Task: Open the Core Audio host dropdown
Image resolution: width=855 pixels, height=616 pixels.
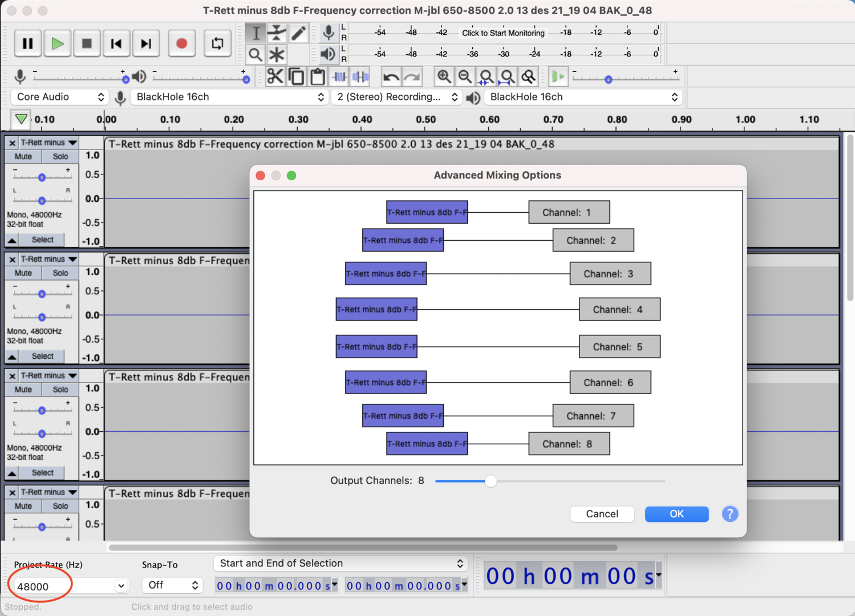Action: tap(59, 97)
